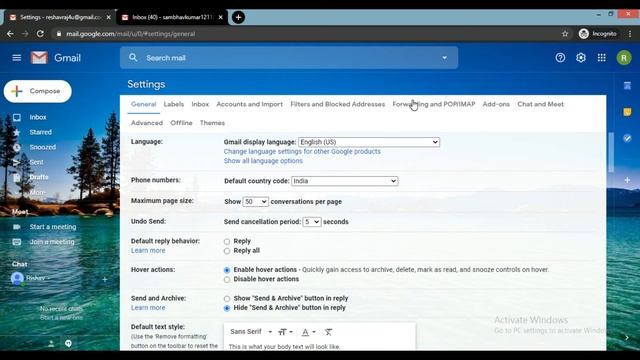Screen dimensions: 640x360
Task: Open a new browser tab
Action: coord(238,17)
